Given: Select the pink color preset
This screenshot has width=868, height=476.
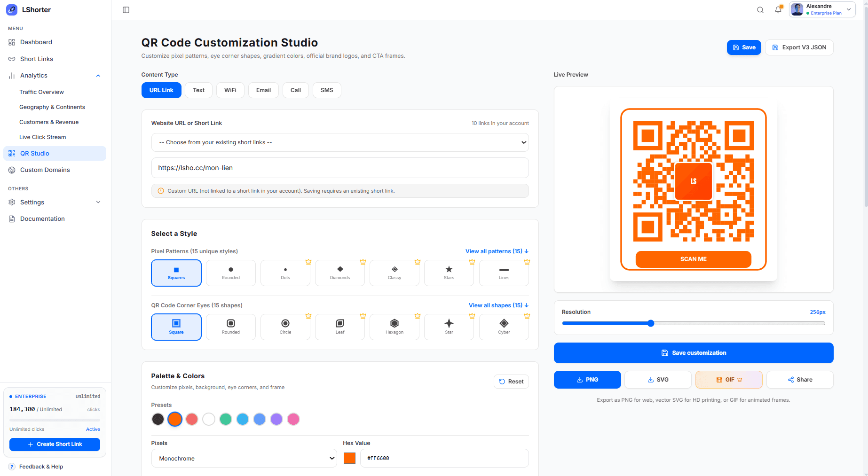Looking at the screenshot, I should [293, 419].
